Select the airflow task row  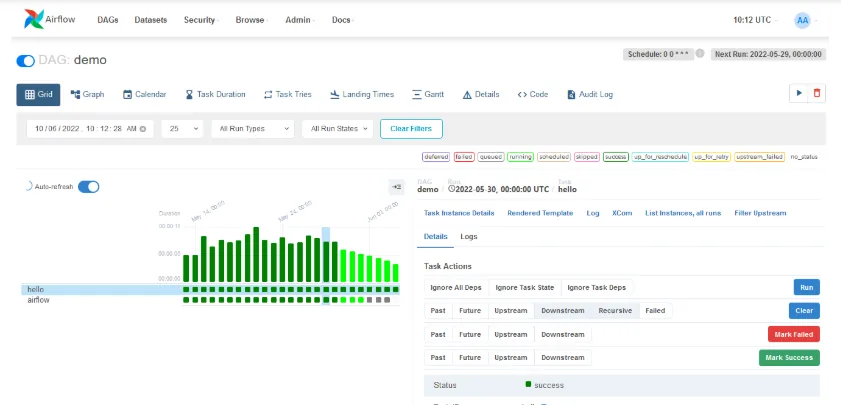click(210, 300)
